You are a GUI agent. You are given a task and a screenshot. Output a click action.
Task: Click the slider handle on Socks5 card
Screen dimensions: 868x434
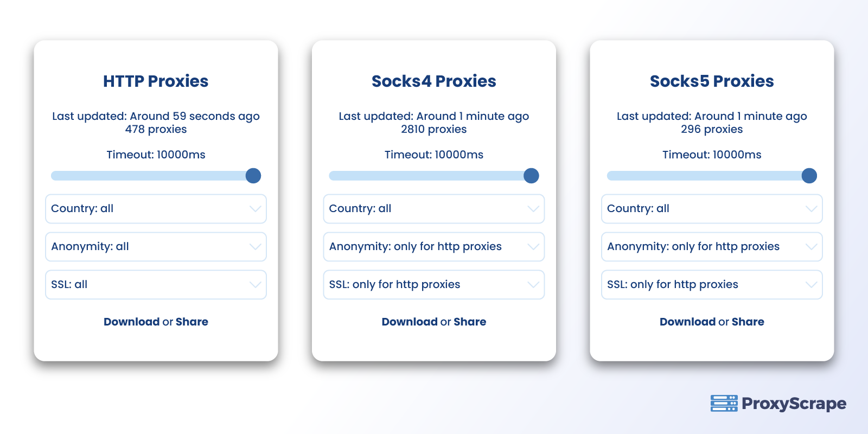click(x=809, y=176)
